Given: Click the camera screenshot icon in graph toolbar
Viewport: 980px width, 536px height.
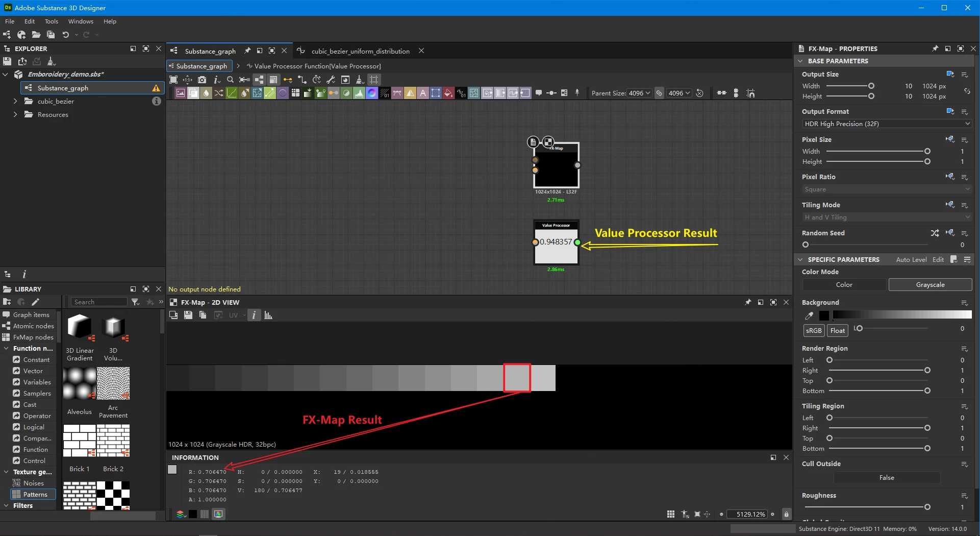Looking at the screenshot, I should pos(203,80).
